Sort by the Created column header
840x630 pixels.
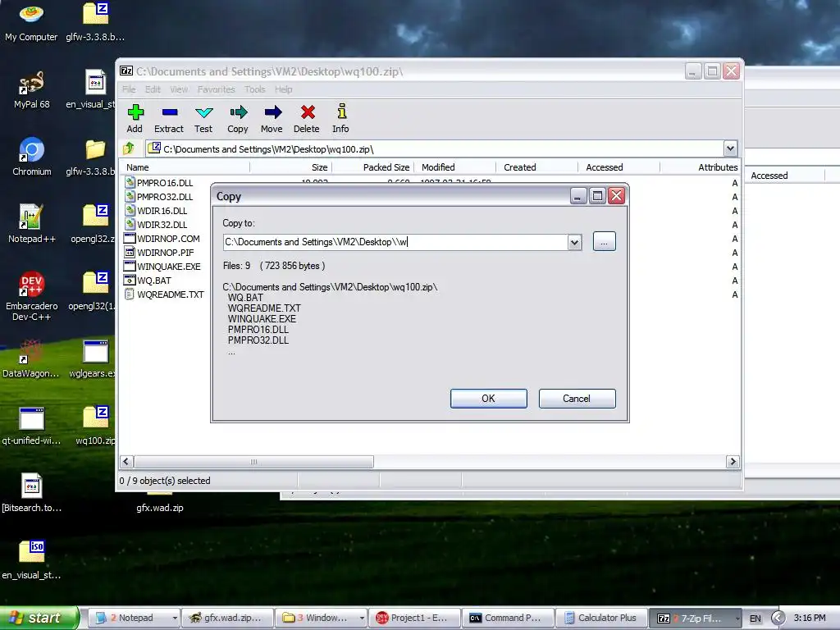coord(536,167)
